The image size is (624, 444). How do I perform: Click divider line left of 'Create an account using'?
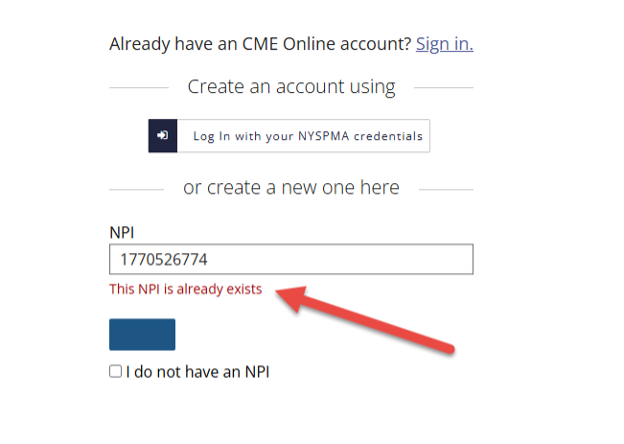(x=139, y=88)
